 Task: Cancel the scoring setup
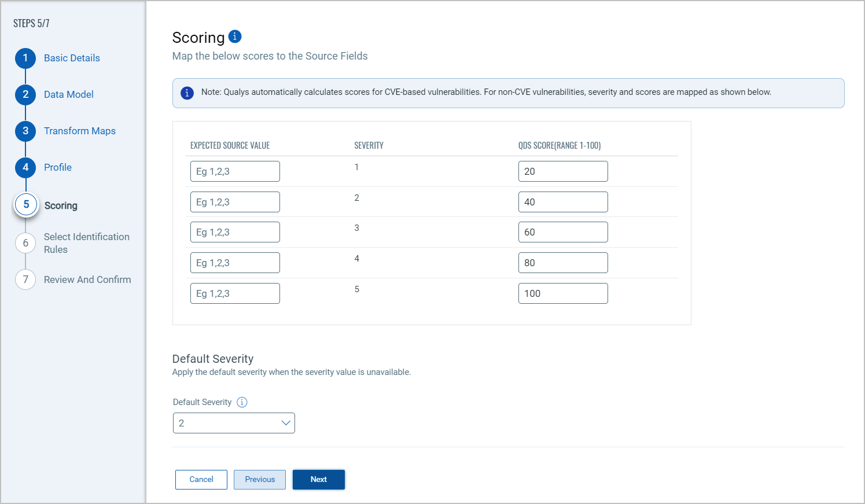click(201, 480)
